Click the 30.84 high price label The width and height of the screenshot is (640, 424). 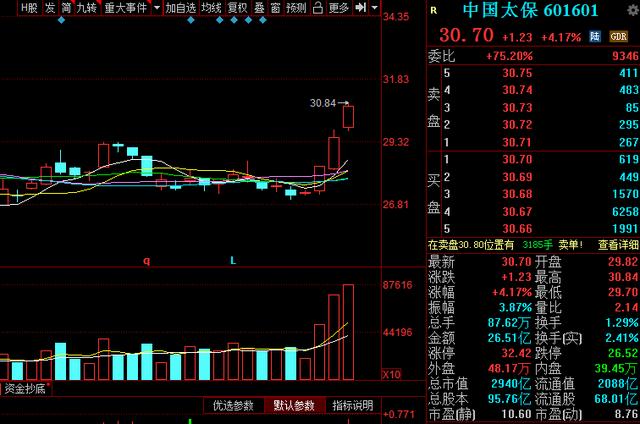pyautogui.click(x=322, y=103)
